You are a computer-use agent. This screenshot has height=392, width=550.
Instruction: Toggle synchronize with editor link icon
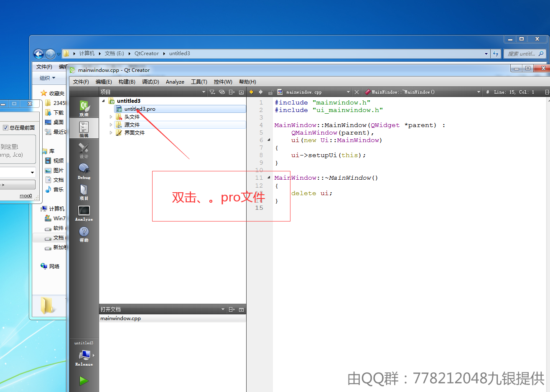(x=222, y=92)
